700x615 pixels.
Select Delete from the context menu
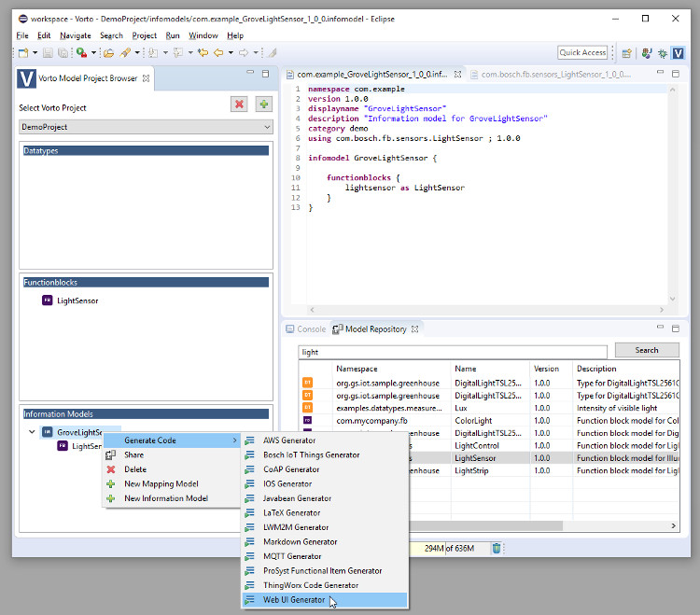172,469
